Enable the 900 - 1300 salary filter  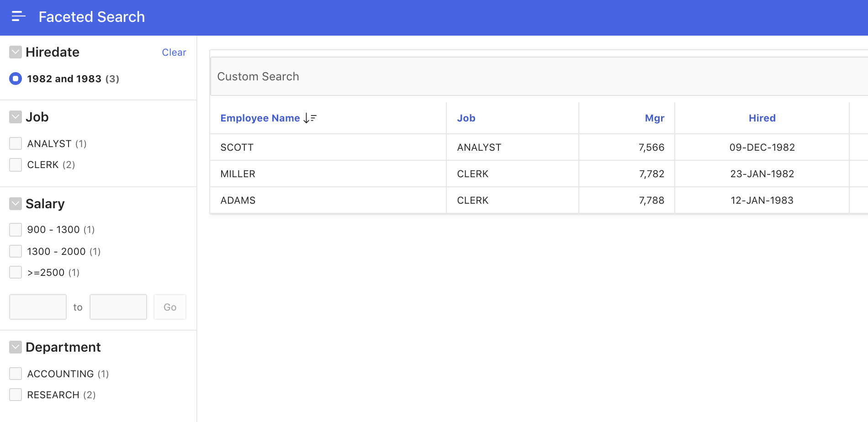tap(16, 229)
